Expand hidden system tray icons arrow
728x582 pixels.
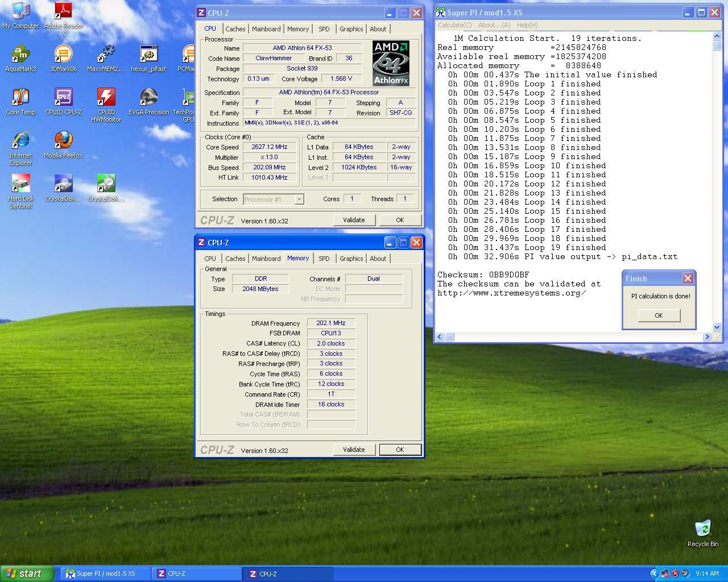point(654,573)
